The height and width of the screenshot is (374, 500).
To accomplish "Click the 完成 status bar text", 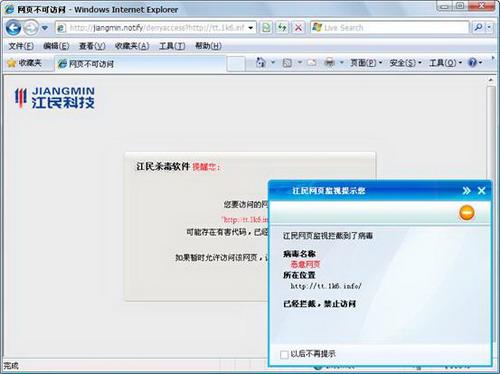I will point(11,366).
